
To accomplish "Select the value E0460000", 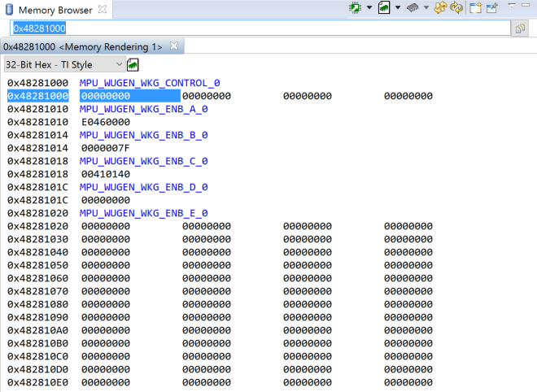I will point(106,122).
